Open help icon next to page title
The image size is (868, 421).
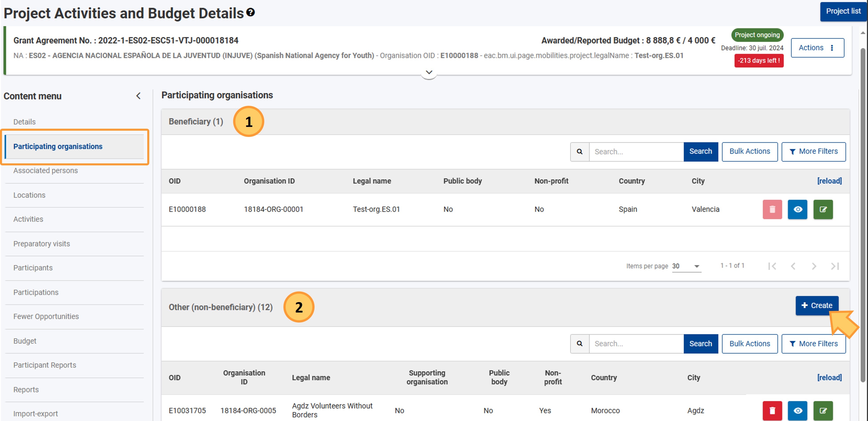(x=250, y=12)
